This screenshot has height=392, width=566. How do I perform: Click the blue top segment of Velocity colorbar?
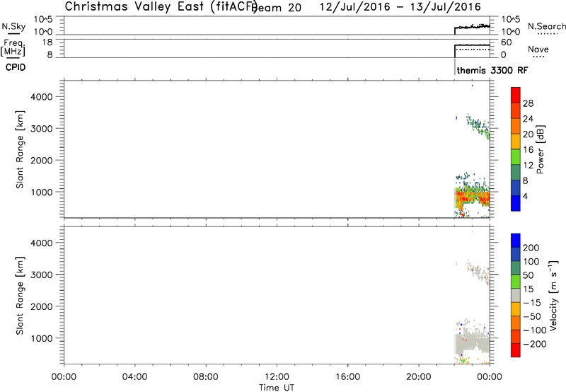pyautogui.click(x=516, y=241)
